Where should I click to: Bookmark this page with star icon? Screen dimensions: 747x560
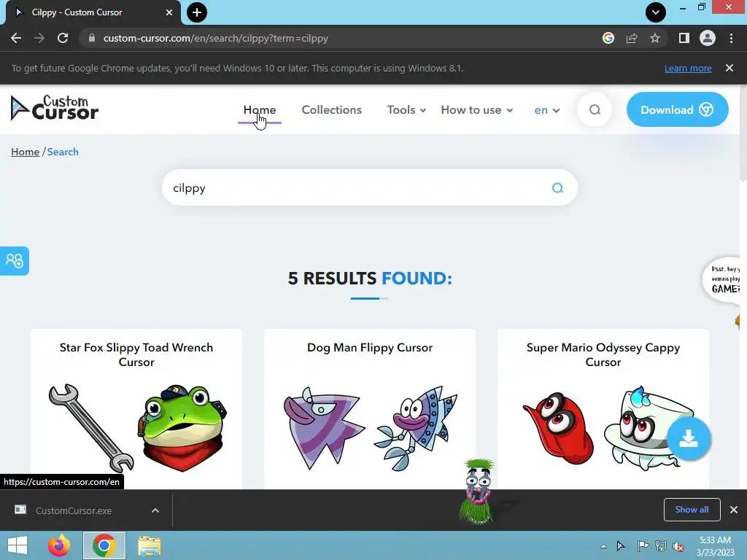coord(655,38)
